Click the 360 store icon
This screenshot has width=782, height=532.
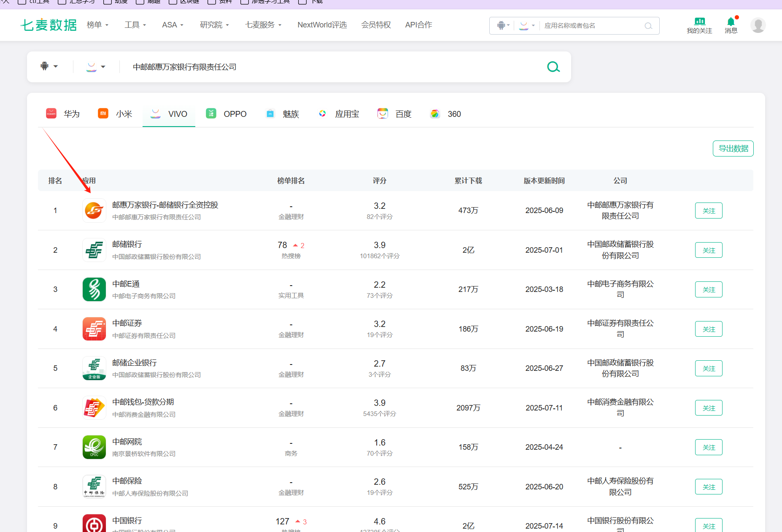click(435, 113)
